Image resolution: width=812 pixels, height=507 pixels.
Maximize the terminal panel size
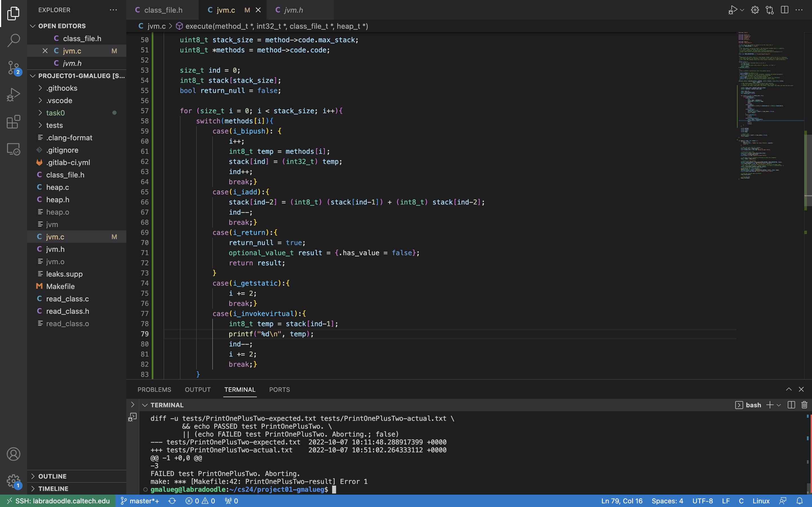(x=789, y=389)
